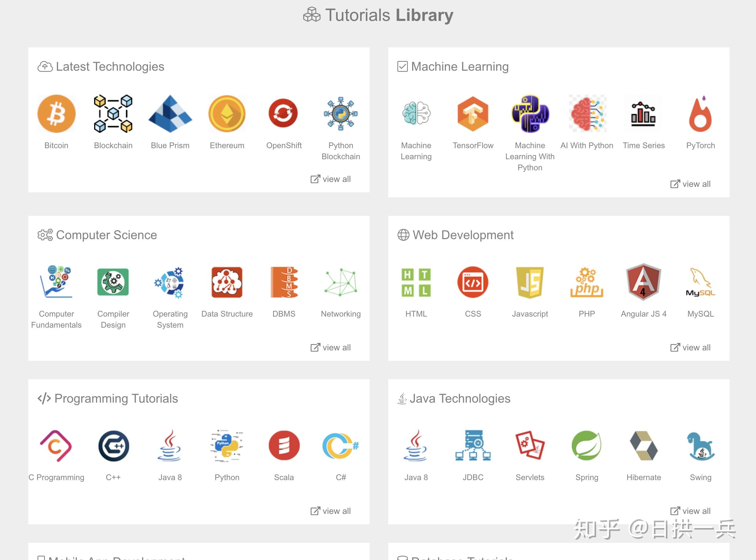Click the Hibernate text label
756x560 pixels.
point(643,477)
